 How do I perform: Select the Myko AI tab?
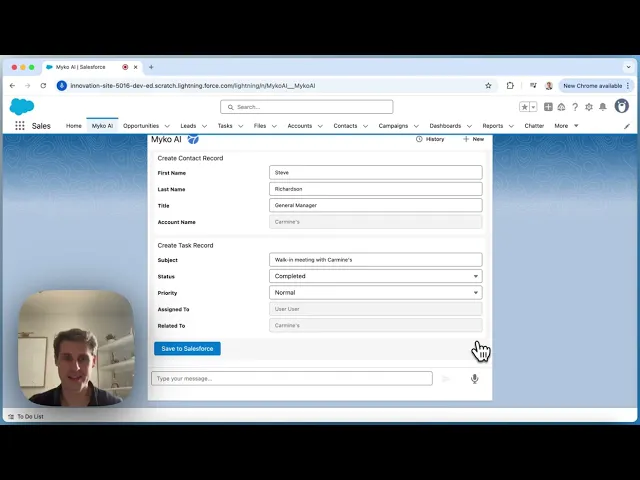[x=102, y=126]
